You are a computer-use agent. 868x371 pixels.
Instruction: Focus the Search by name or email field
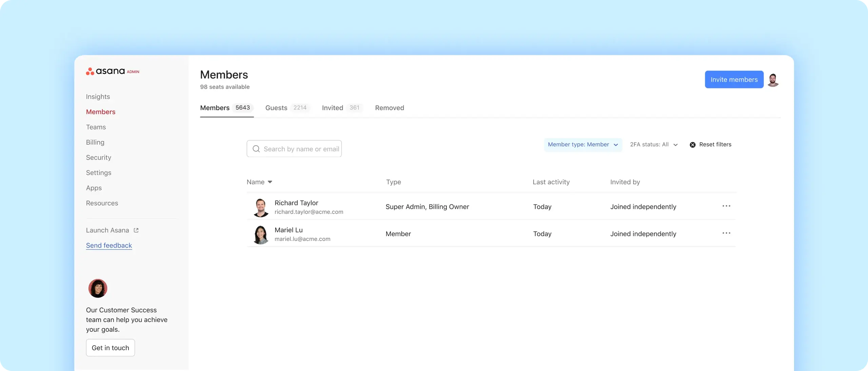294,149
